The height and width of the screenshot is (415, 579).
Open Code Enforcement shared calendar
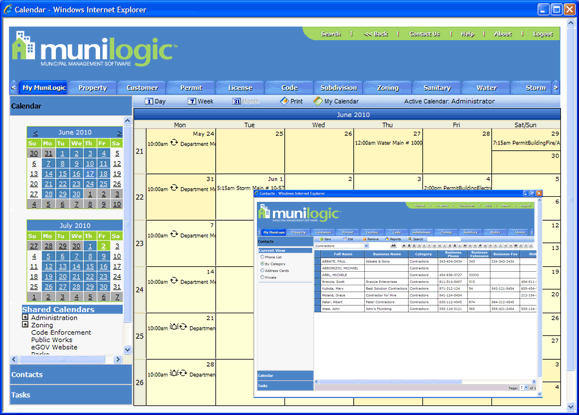pyautogui.click(x=61, y=332)
